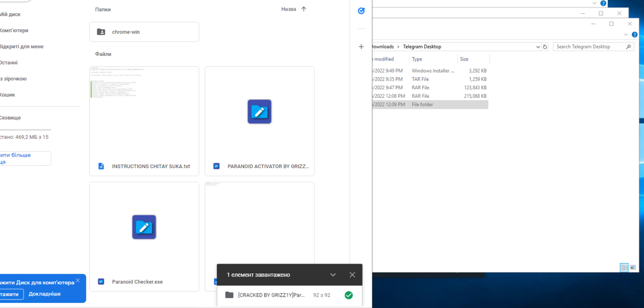Open starred items (З зірочкою) in sidebar
Screen dimensions: 644x308
tap(13, 78)
